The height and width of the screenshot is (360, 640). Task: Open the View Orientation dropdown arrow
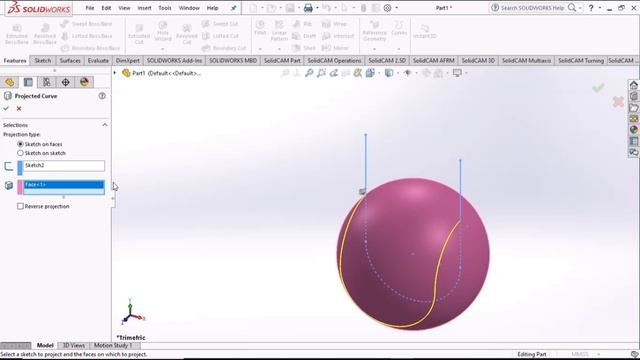tap(379, 73)
